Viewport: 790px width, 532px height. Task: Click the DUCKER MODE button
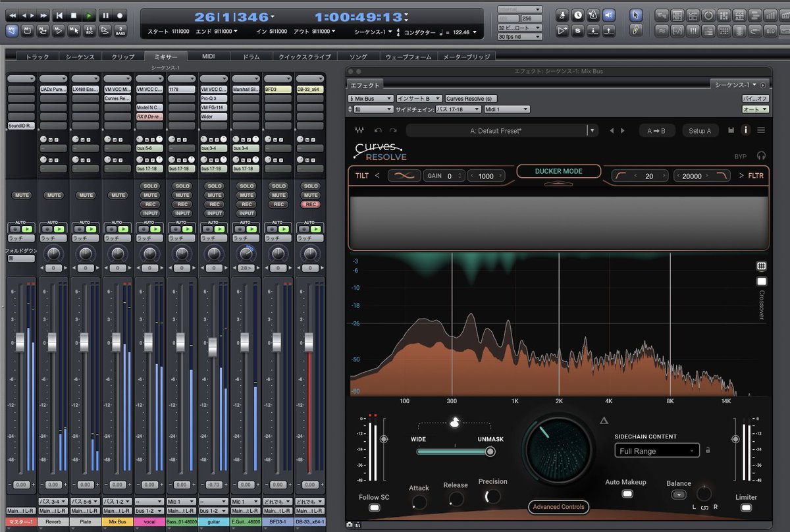pyautogui.click(x=558, y=171)
